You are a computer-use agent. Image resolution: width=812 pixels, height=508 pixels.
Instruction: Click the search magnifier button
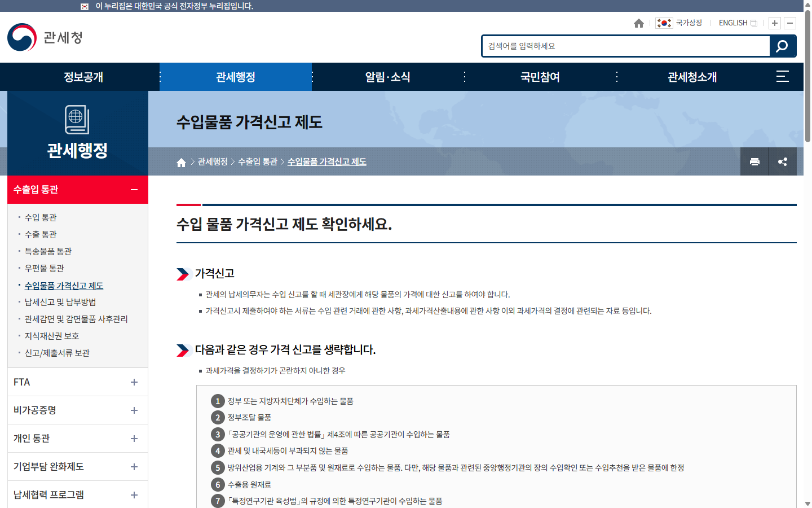782,46
